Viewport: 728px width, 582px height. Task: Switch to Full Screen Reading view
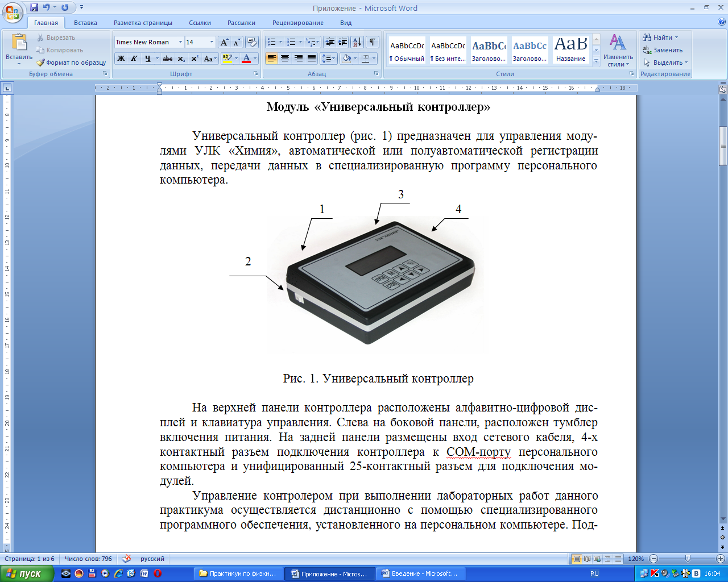[x=588, y=559]
